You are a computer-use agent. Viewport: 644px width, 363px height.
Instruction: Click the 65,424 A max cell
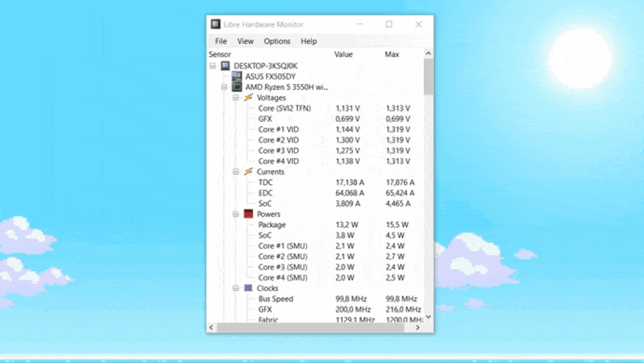coord(400,193)
